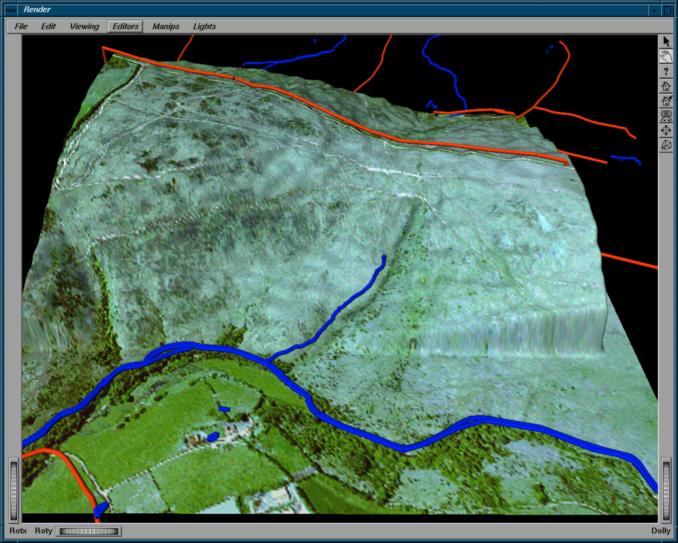Click the question mark help icon
The image size is (678, 543).
[x=666, y=72]
